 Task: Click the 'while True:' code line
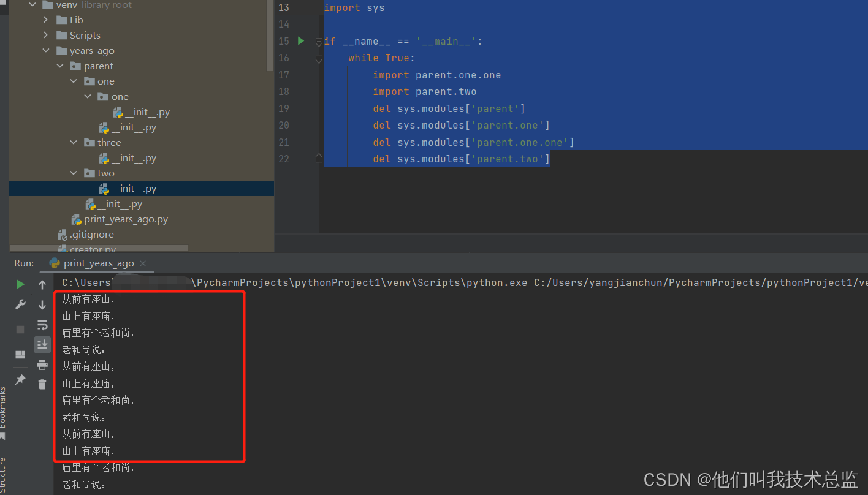tap(382, 58)
